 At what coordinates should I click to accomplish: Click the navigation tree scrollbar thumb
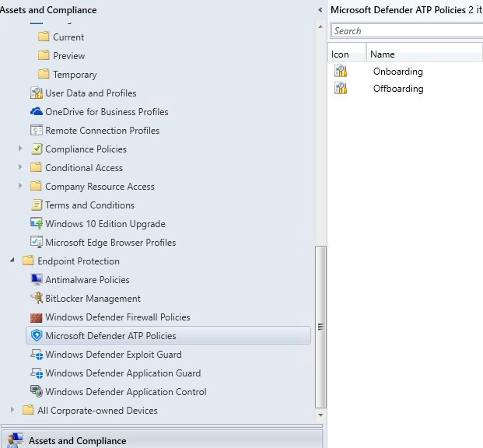320,327
